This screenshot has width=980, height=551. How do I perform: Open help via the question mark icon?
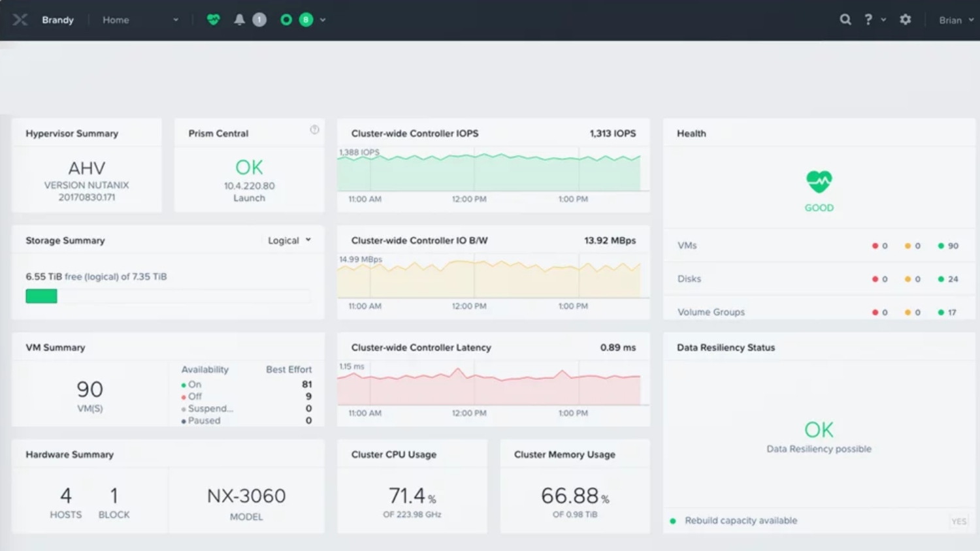(x=868, y=20)
